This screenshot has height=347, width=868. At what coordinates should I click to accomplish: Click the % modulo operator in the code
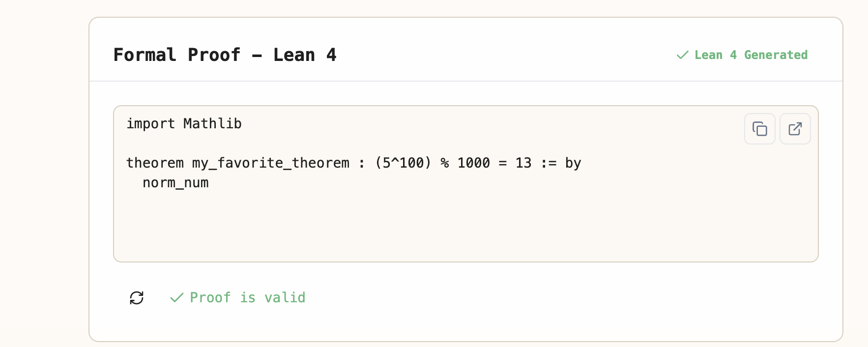(444, 163)
